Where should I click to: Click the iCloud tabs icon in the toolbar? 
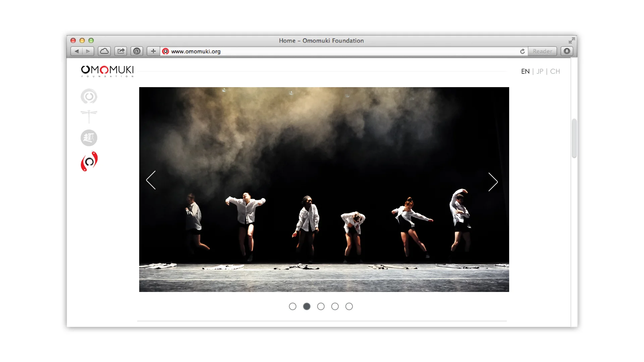104,51
